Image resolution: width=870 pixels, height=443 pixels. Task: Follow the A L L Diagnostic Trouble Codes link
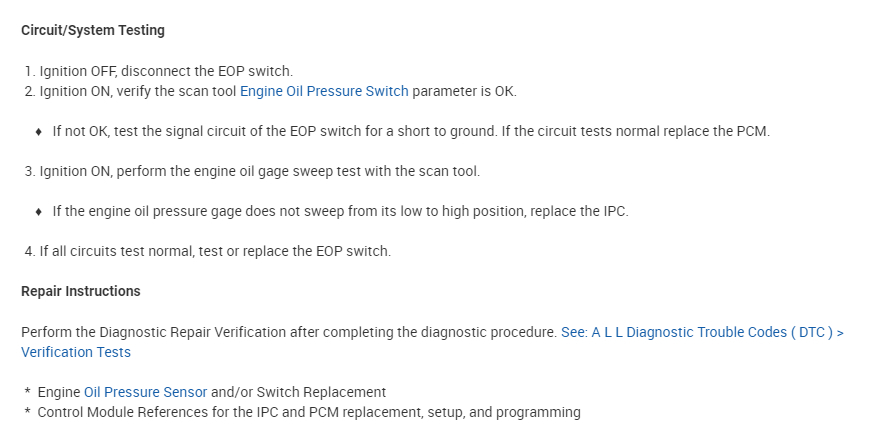pyautogui.click(x=702, y=332)
